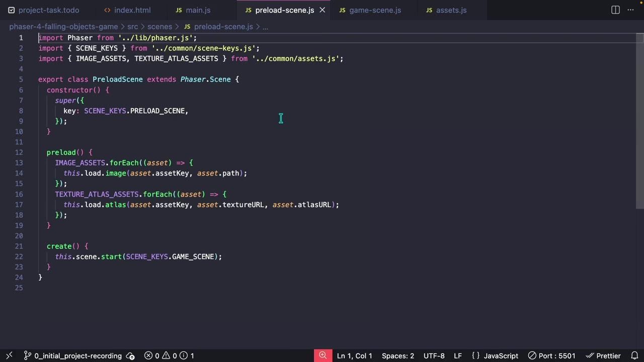644x362 pixels.
Task: Click the atlasURL property on line 17
Action: (x=314, y=205)
